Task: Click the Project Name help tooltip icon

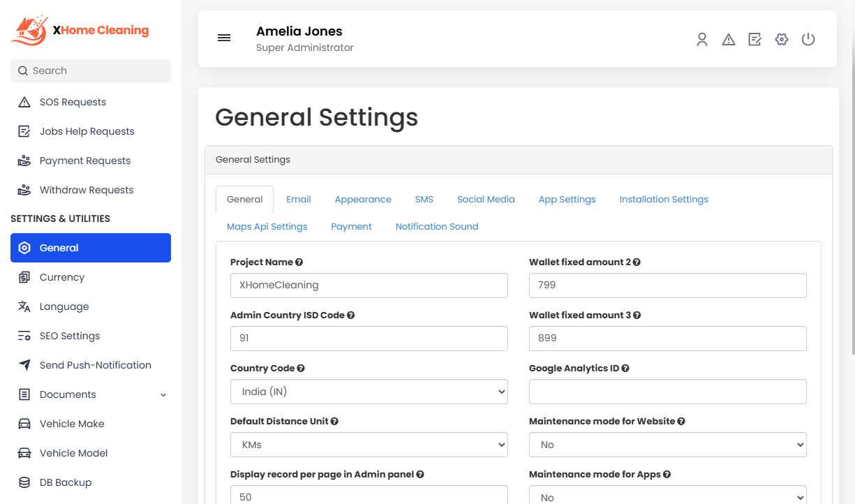Action: coord(299,261)
